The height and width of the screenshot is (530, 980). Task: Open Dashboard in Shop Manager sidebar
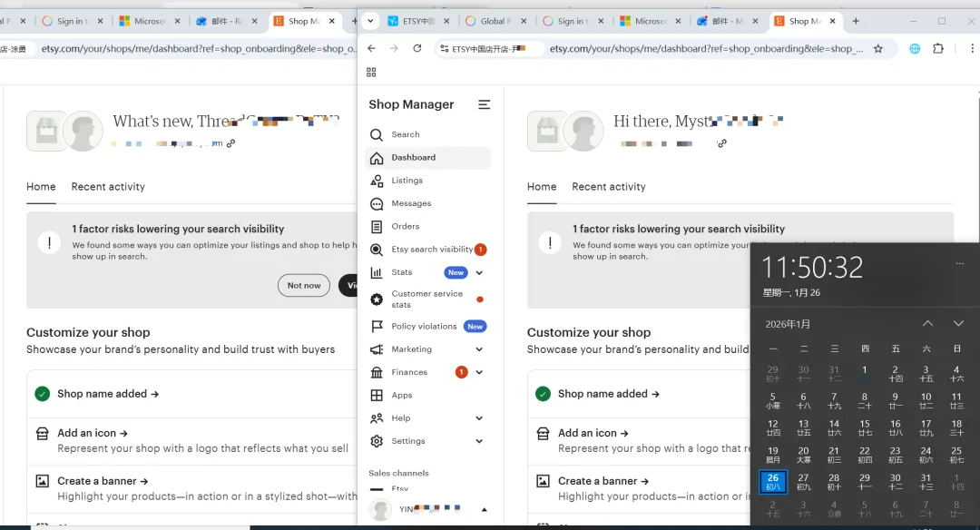tap(427, 158)
